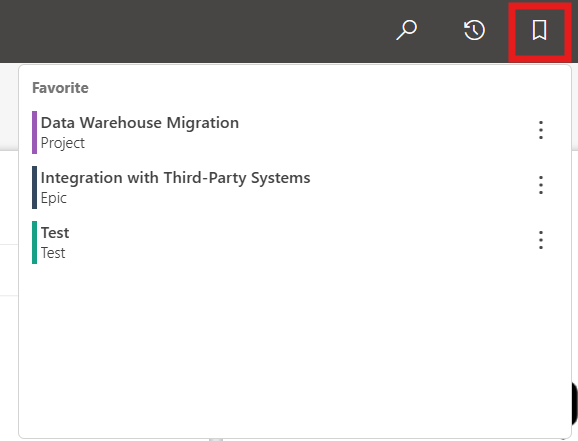Click the Favorite panel heading
The image size is (578, 441).
pos(60,88)
